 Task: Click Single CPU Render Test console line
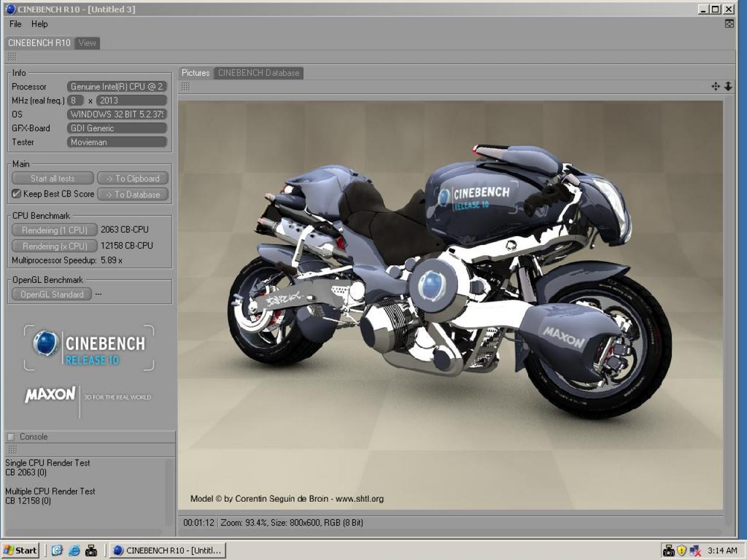[x=48, y=463]
